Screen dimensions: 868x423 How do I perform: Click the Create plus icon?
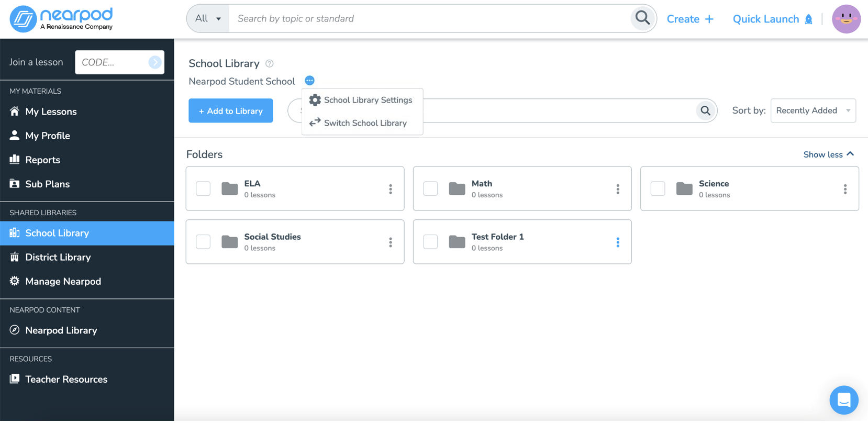(709, 19)
